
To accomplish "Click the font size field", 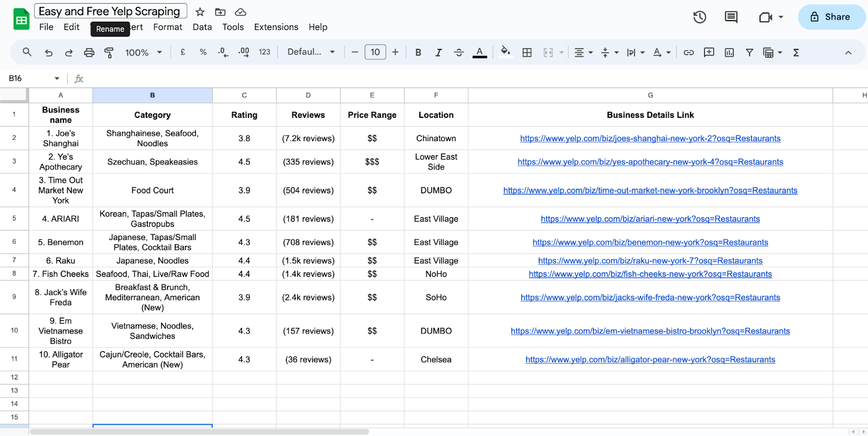I will point(375,52).
